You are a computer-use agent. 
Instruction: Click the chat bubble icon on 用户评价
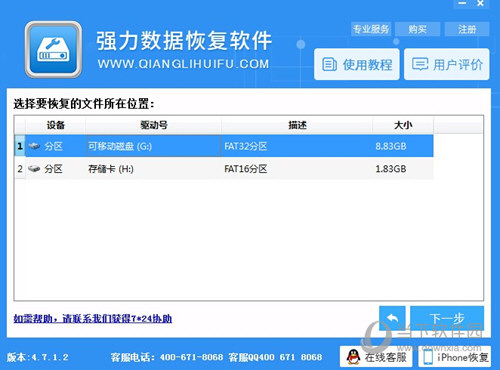point(420,64)
